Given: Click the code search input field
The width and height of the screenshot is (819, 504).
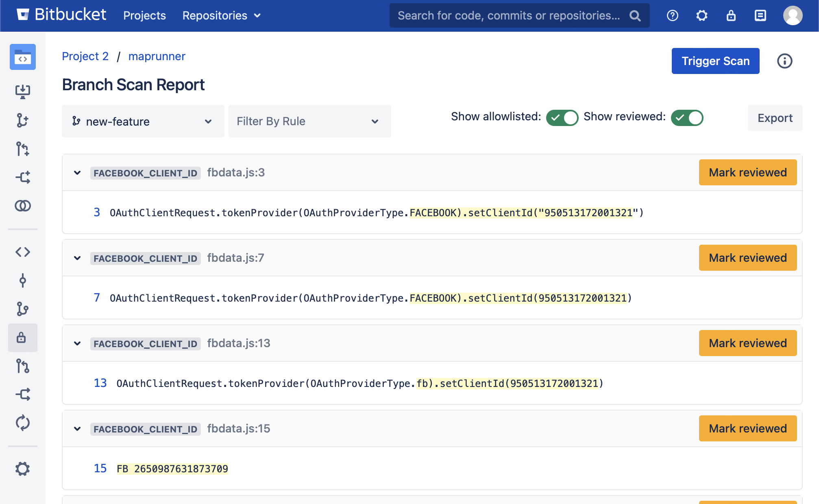Looking at the screenshot, I should pos(508,15).
